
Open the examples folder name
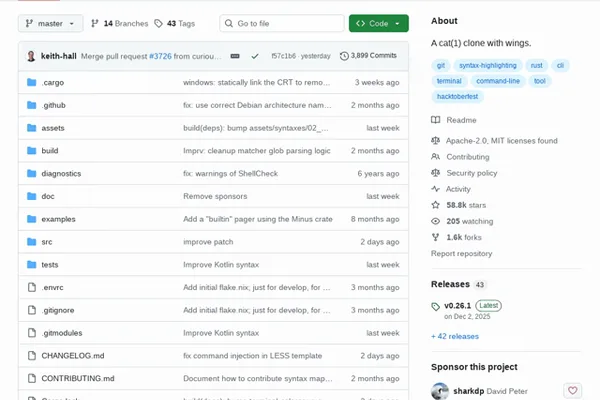pos(59,219)
